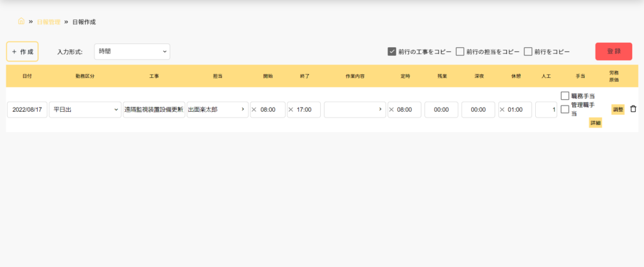
Task: Clear the 定時 value 08:00 with X
Action: [x=391, y=109]
